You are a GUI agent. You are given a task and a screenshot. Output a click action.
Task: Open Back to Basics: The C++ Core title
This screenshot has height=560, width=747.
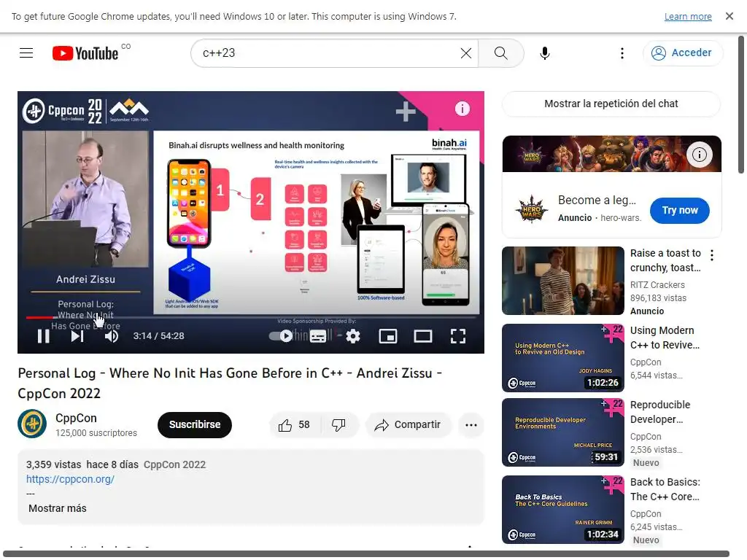tap(665, 489)
